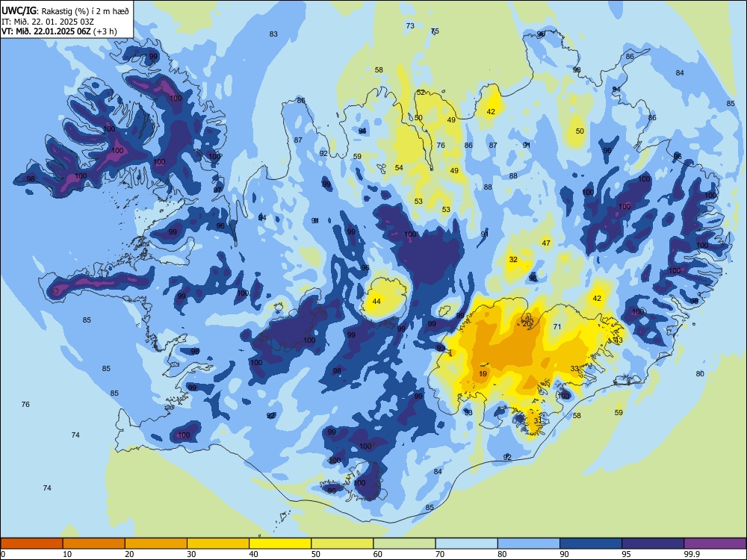Screen dimensions: 747x560
Task: Click the 70–80% pale blue legend swatch
Action: tap(466, 544)
